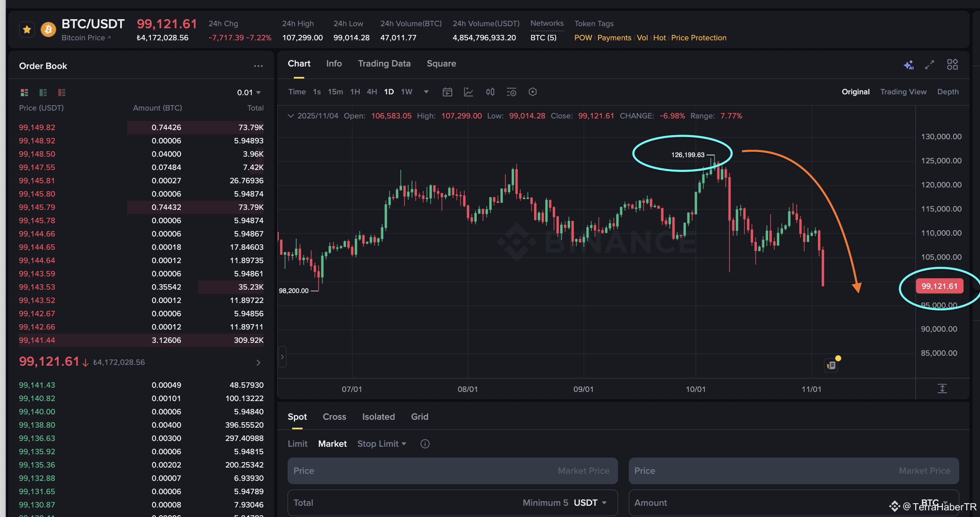Select the Spot trading tab
The width and height of the screenshot is (980, 517).
pyautogui.click(x=297, y=417)
